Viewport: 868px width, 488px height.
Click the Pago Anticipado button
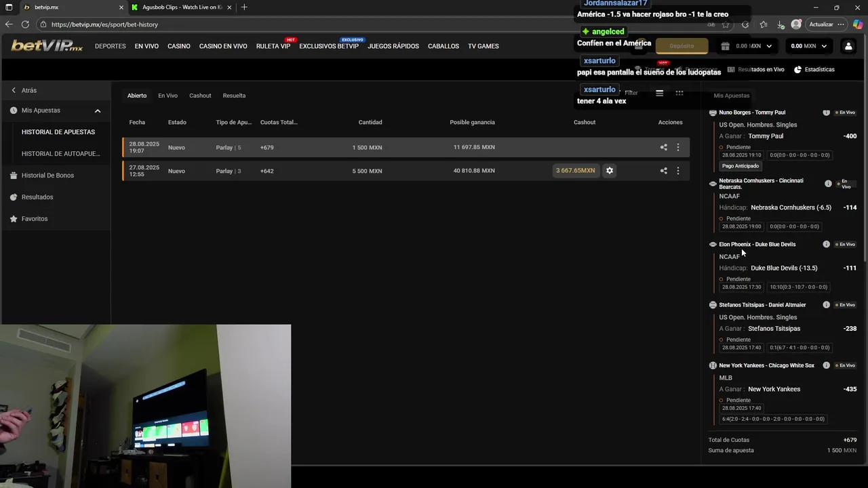(x=741, y=166)
